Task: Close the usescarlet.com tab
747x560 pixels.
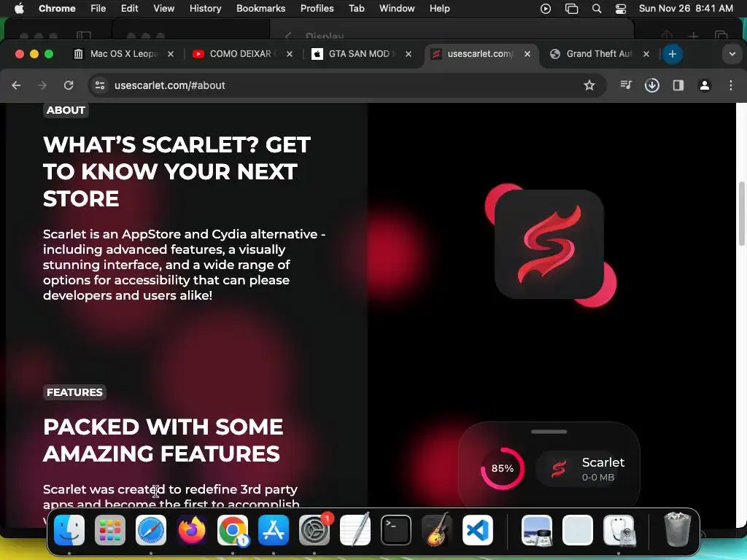Action: 527,54
